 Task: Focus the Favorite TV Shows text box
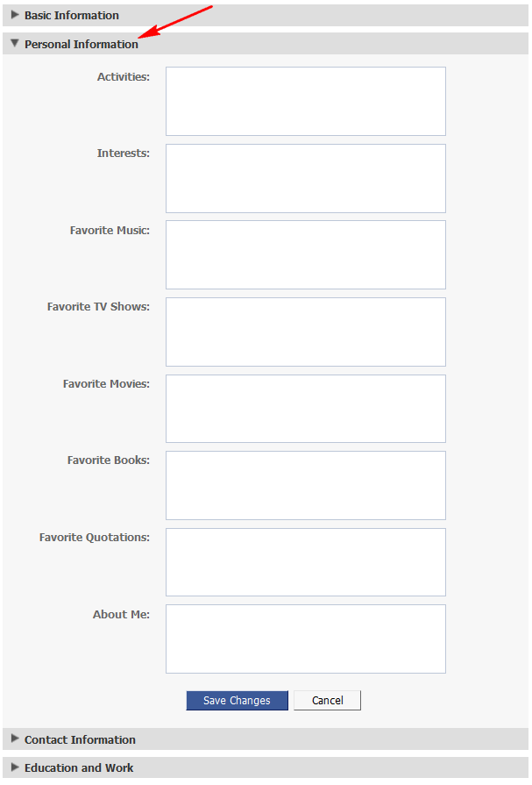pyautogui.click(x=306, y=332)
